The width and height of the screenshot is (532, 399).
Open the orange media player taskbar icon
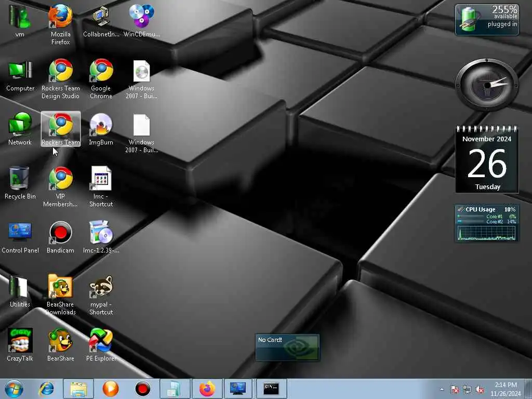pyautogui.click(x=110, y=389)
